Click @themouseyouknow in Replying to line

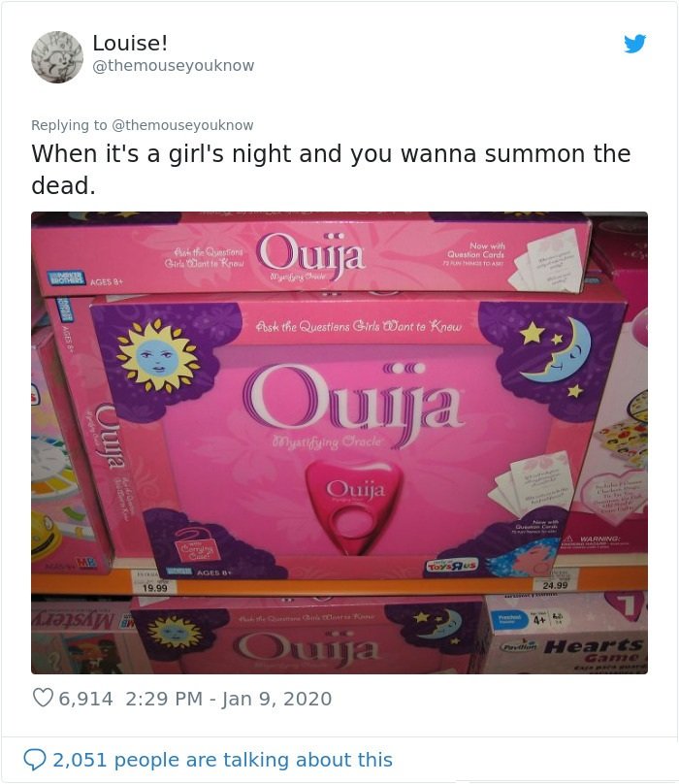click(182, 125)
